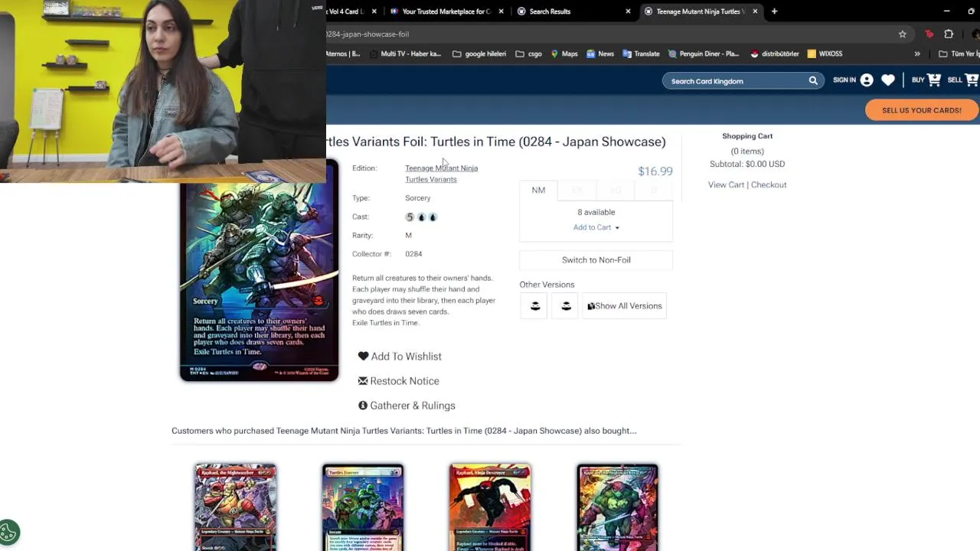The width and height of the screenshot is (980, 551).
Task: Switch to the Vol 4 Card browser tab
Action: 349,11
